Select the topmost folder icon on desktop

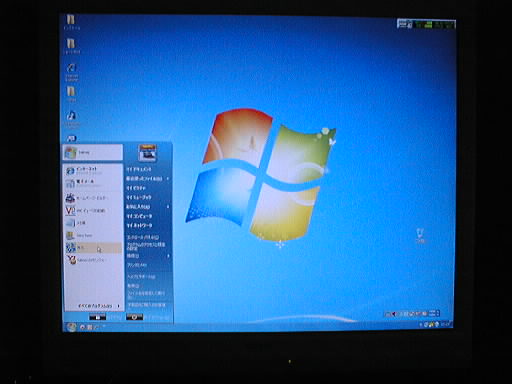71,22
